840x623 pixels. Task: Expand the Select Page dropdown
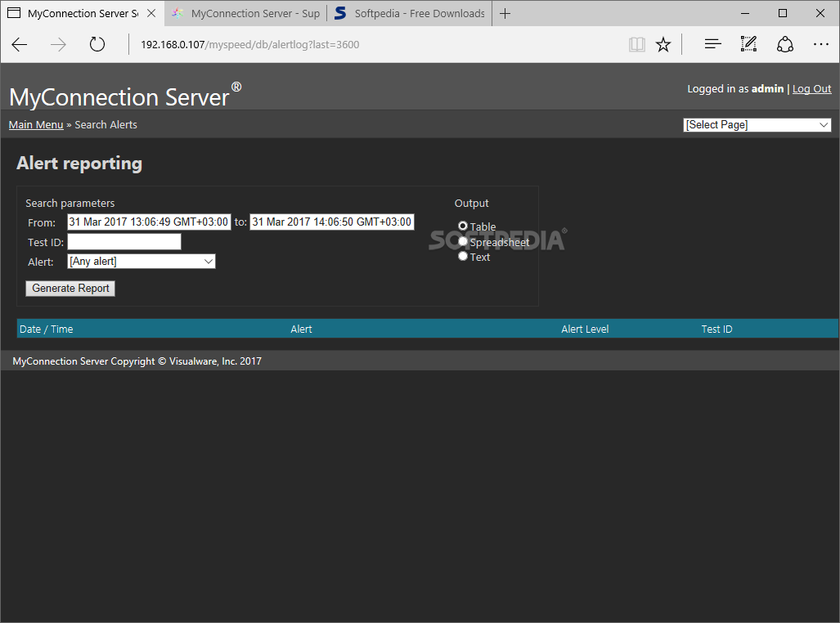coord(757,125)
